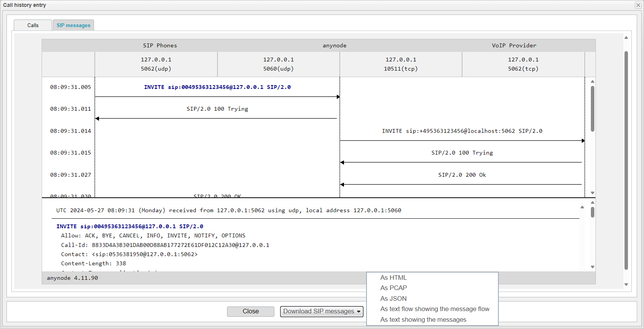Click the UTC 2024-05-27 received-from line
This screenshot has height=329, width=644.
(x=229, y=210)
